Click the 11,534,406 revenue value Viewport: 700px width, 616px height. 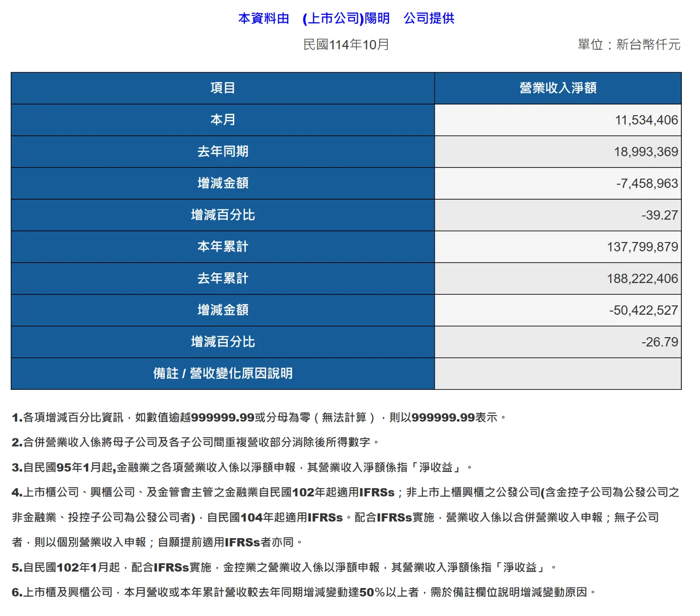[x=646, y=120]
